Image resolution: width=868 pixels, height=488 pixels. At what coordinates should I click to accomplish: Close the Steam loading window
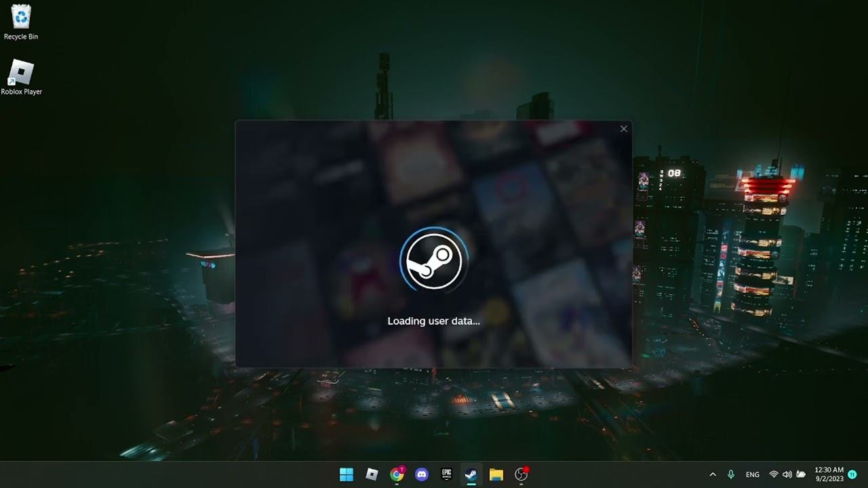[624, 129]
